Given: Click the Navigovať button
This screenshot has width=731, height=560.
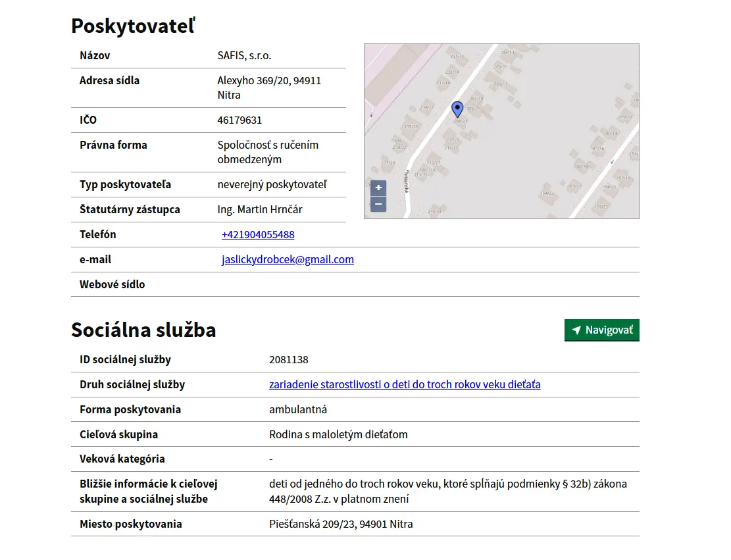Looking at the screenshot, I should coord(602,330).
